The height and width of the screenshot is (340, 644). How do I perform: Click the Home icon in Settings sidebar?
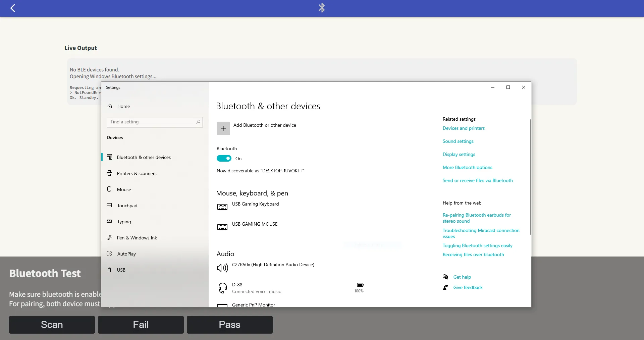coord(110,106)
